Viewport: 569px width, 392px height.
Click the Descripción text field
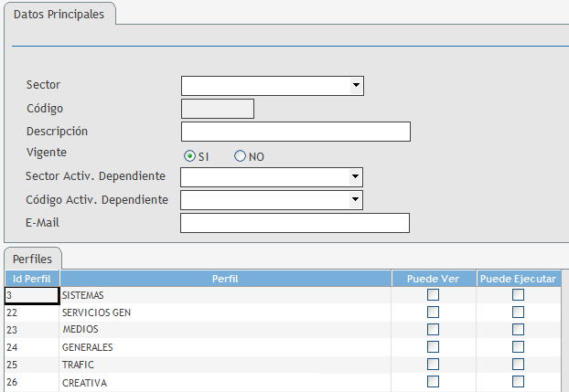pyautogui.click(x=295, y=132)
